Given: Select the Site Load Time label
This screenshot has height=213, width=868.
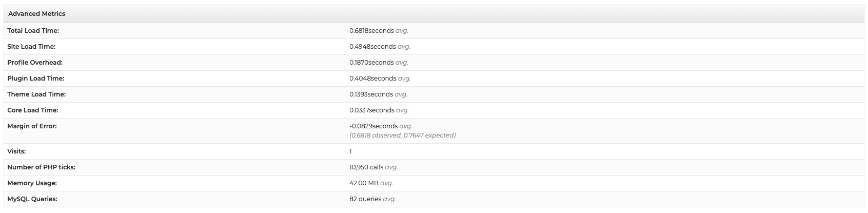Looking at the screenshot, I should point(31,47).
